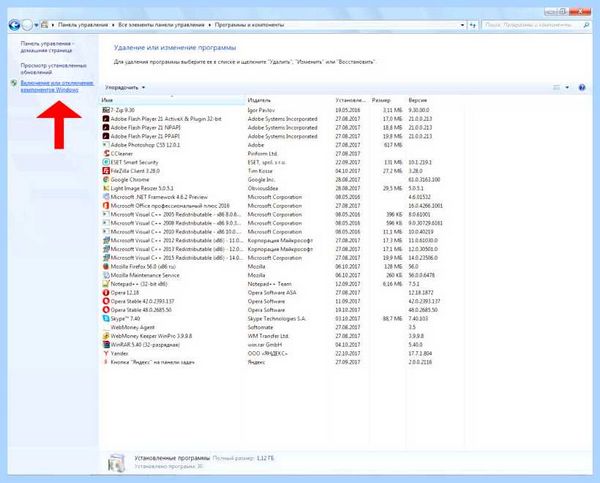Click the refresh button next to the address bar
The image size is (600, 483).
coord(473,25)
